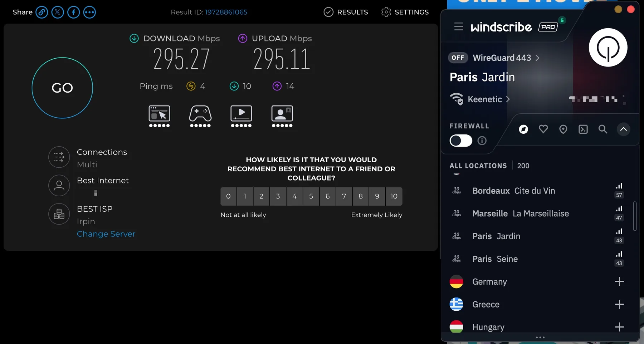
Task: Share result on X (Twitter)
Action: (58, 12)
